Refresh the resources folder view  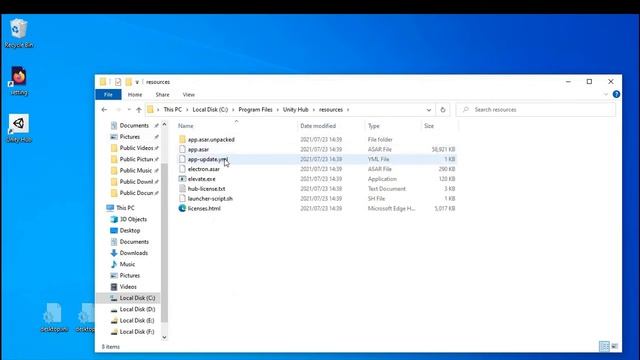[442, 109]
